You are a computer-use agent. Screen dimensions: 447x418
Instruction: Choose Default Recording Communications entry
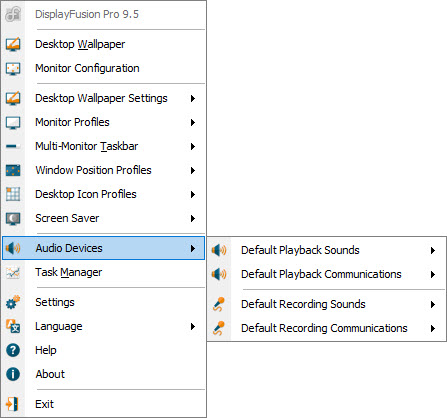[x=326, y=328]
